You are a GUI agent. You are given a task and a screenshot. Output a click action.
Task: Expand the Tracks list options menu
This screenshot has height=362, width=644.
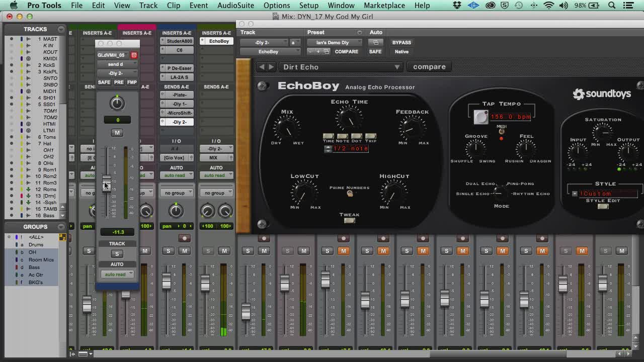point(61,29)
